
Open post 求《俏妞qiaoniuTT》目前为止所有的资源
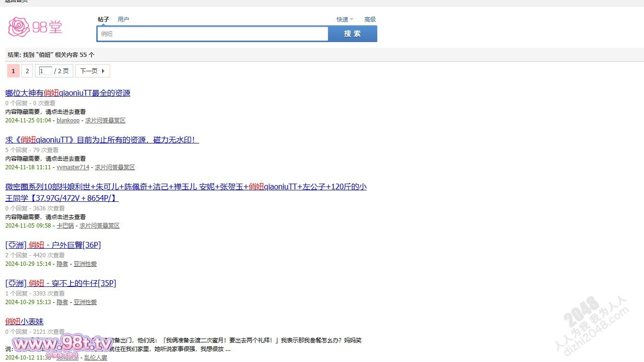102,140
